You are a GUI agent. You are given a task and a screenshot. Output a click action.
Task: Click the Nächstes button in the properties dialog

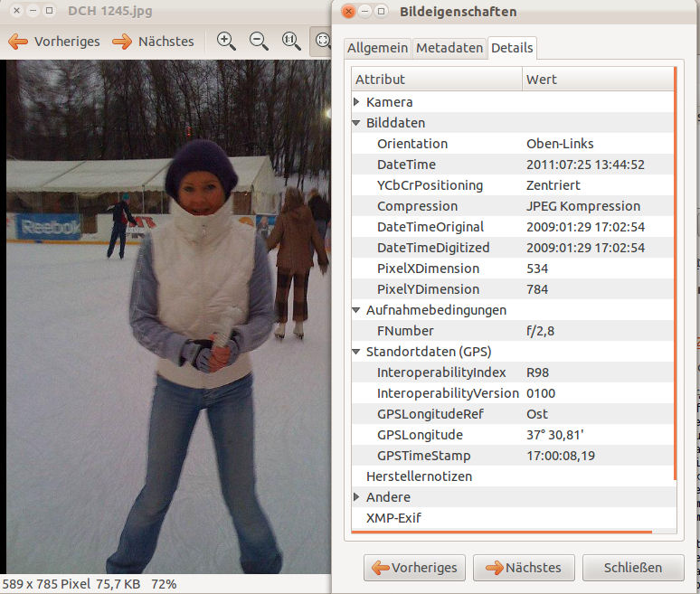(524, 568)
